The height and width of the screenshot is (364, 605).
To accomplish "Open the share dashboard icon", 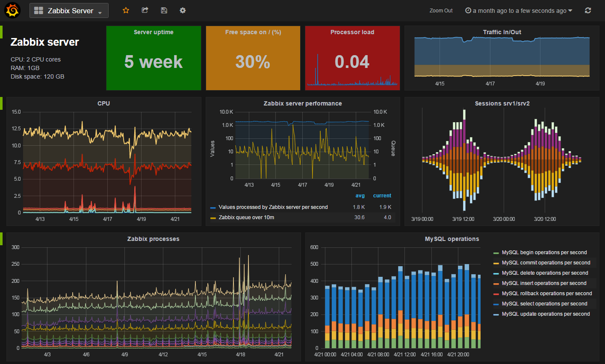I will [145, 10].
